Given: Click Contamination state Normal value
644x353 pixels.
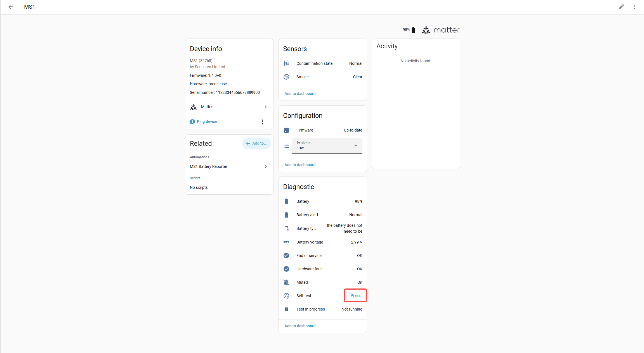Looking at the screenshot, I should [x=356, y=63].
